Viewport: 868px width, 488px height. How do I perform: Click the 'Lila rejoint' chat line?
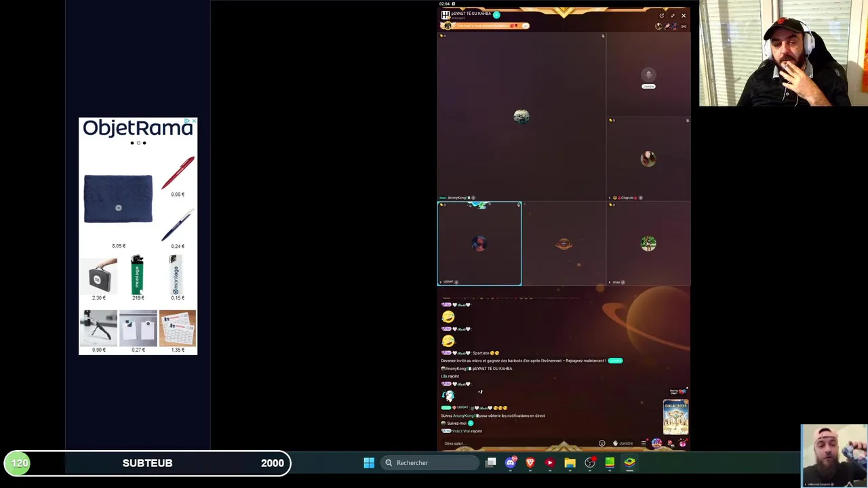tap(450, 376)
